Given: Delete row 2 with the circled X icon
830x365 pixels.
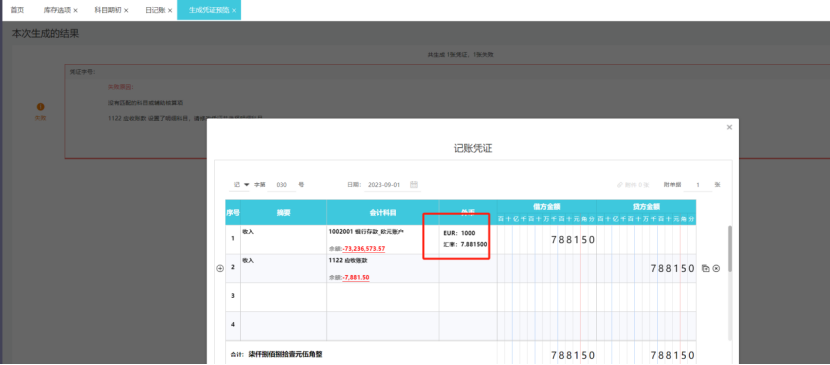Looking at the screenshot, I should (716, 269).
